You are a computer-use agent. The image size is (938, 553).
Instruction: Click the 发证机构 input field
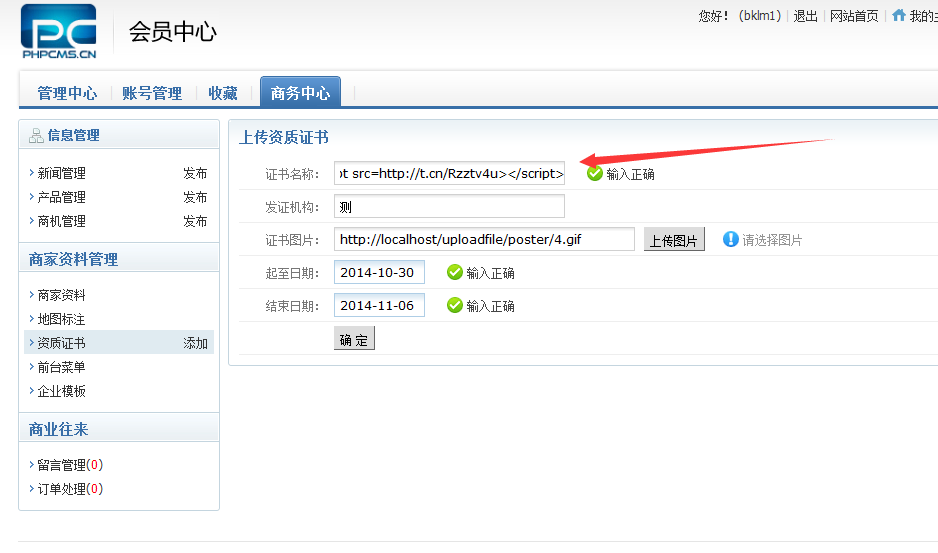point(449,206)
